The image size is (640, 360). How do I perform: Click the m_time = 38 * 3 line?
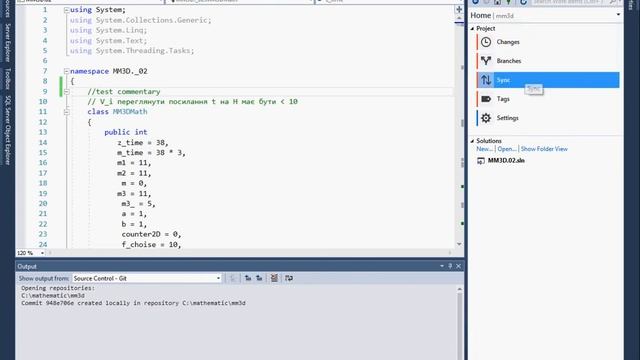151,153
